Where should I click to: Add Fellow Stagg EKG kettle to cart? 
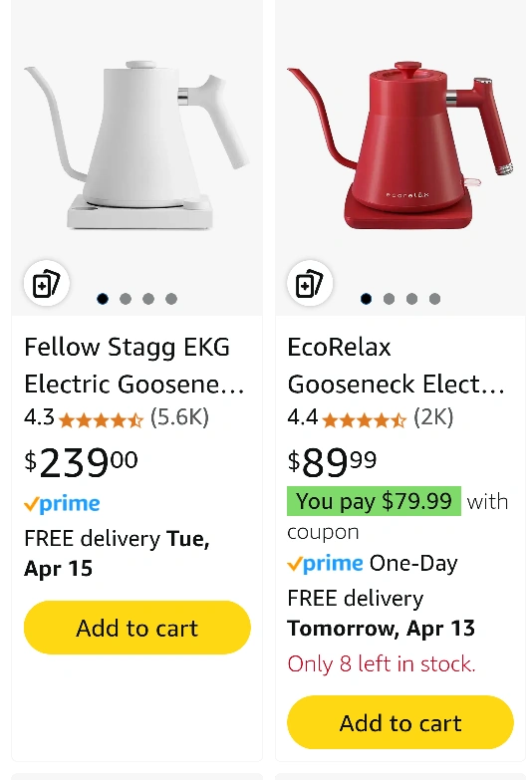point(137,628)
